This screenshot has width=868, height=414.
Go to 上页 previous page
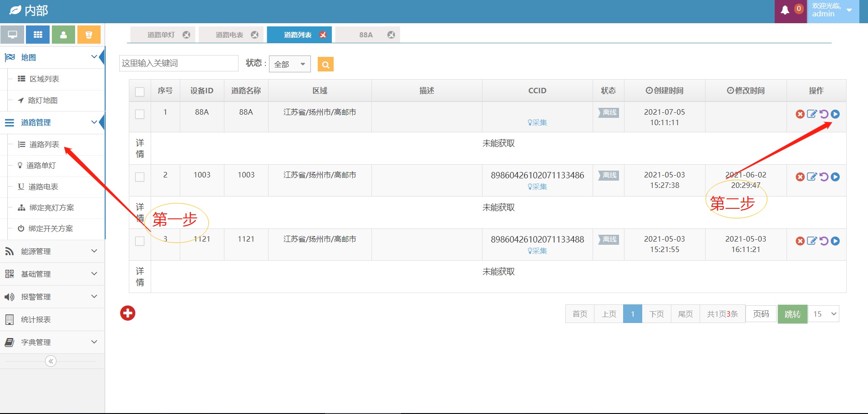[x=609, y=314]
